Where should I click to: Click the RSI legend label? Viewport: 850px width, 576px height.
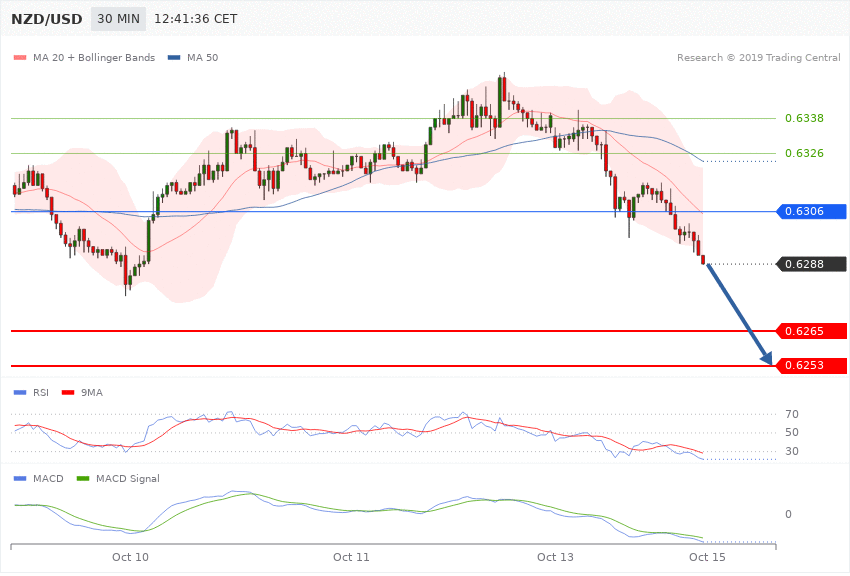coord(41,392)
